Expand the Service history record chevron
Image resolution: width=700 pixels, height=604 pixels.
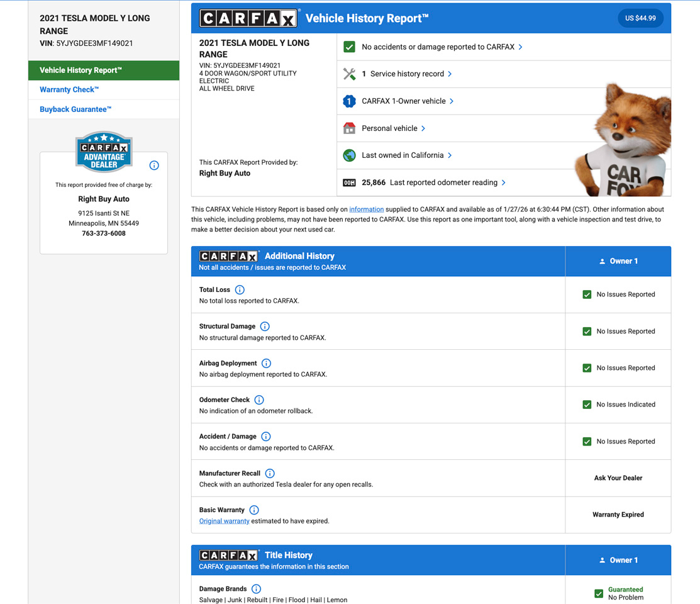click(x=450, y=74)
